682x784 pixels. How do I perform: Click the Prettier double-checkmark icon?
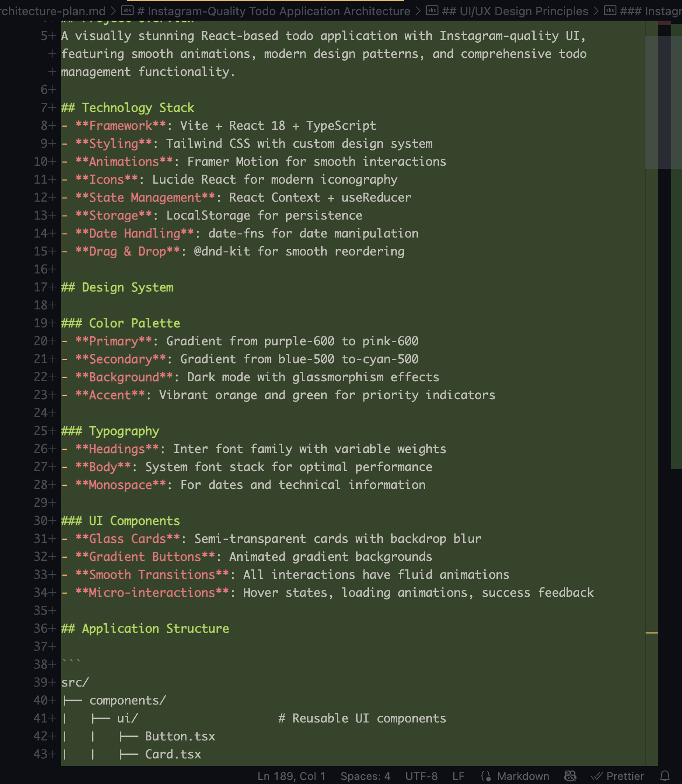pyautogui.click(x=596, y=776)
